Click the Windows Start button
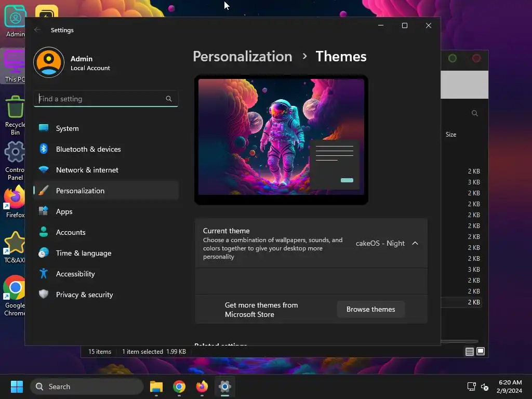 pos(17,387)
